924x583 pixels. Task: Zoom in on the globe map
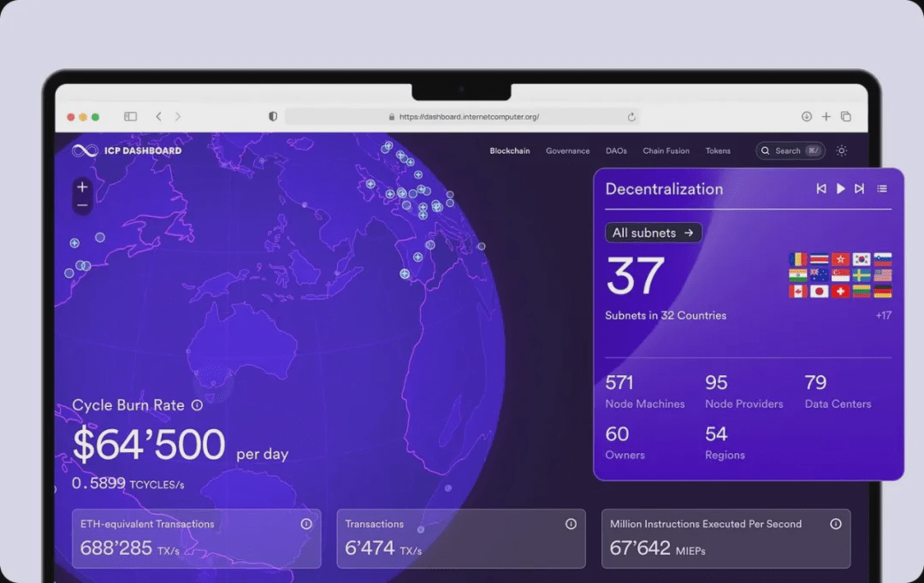pos(82,187)
